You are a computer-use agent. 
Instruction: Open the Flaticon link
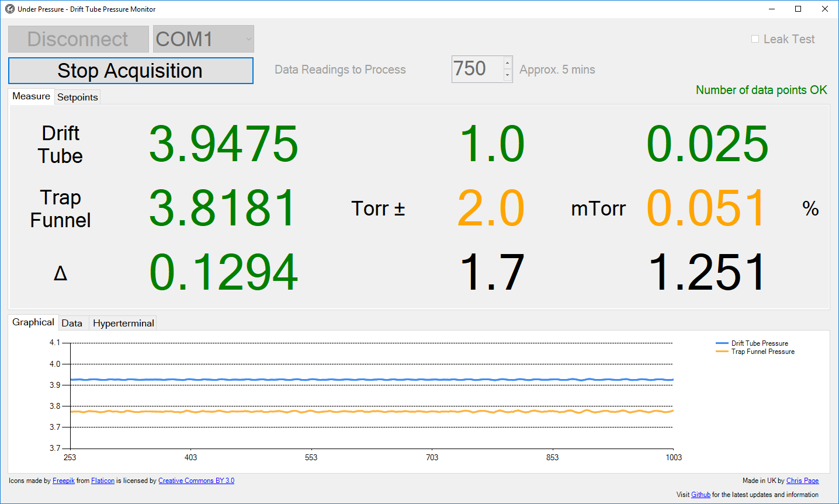[x=103, y=481]
